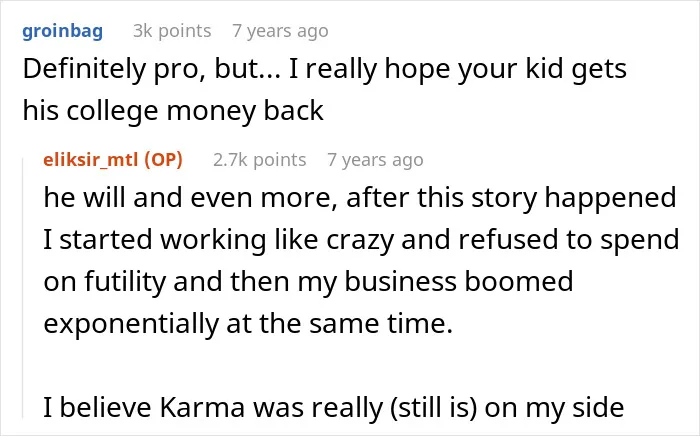Click the (OP) badge
Image resolution: width=700 pixels, height=436 pixels.
point(163,160)
